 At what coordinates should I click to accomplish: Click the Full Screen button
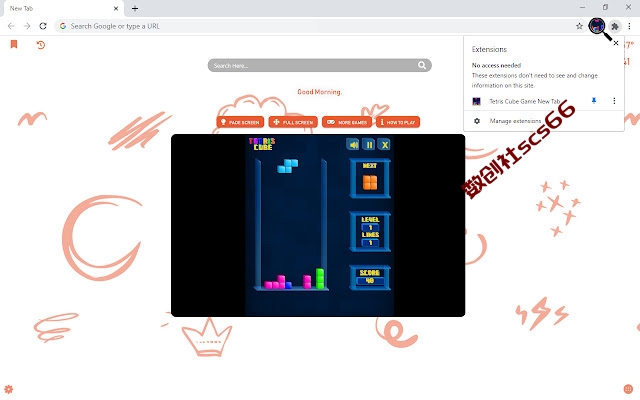pyautogui.click(x=293, y=122)
